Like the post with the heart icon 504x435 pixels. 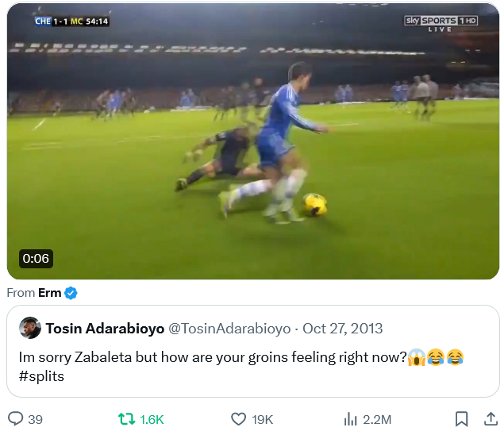[x=238, y=419]
